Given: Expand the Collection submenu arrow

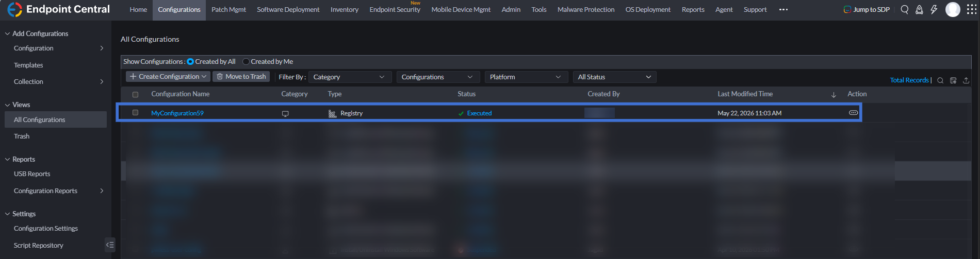Looking at the screenshot, I should [x=102, y=81].
